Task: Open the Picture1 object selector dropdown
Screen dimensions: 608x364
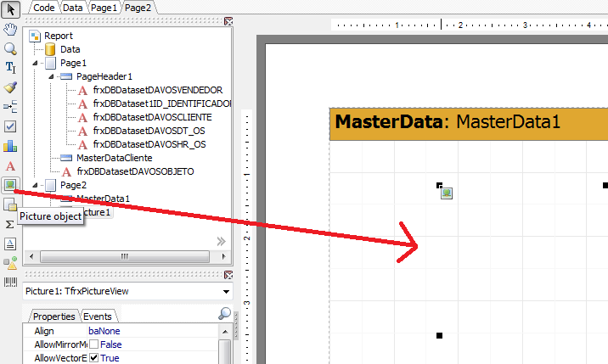Action: click(x=226, y=292)
